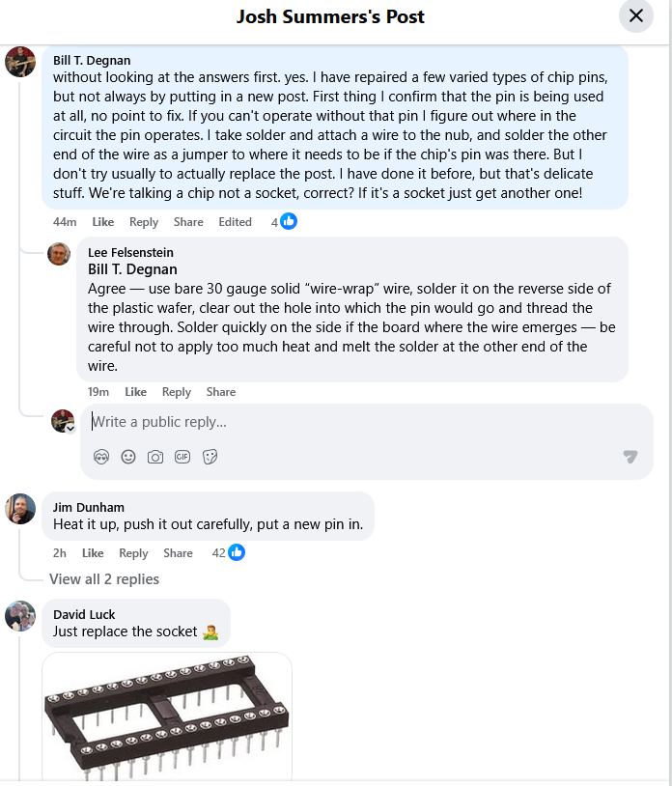672x786 pixels.
Task: Close Josh Summers's Post dialog
Action: click(635, 15)
